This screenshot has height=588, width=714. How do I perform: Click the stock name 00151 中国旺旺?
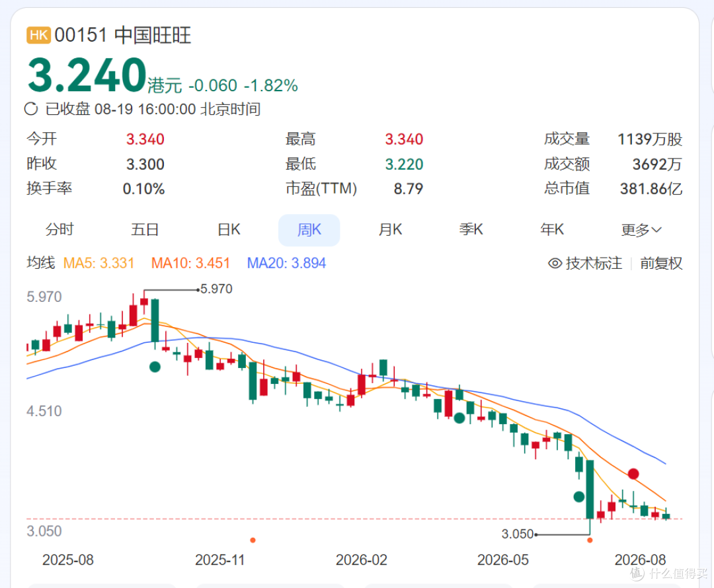pyautogui.click(x=123, y=35)
